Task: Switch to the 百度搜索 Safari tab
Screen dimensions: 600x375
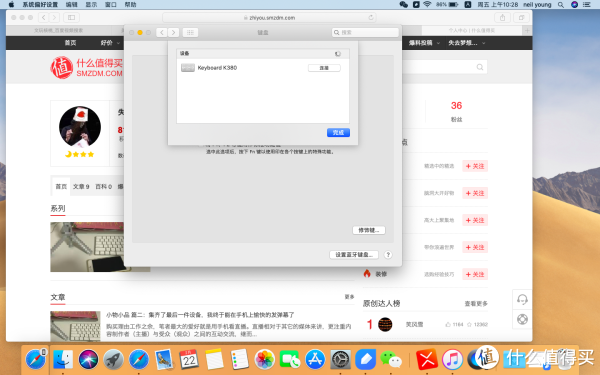Action: [58, 30]
